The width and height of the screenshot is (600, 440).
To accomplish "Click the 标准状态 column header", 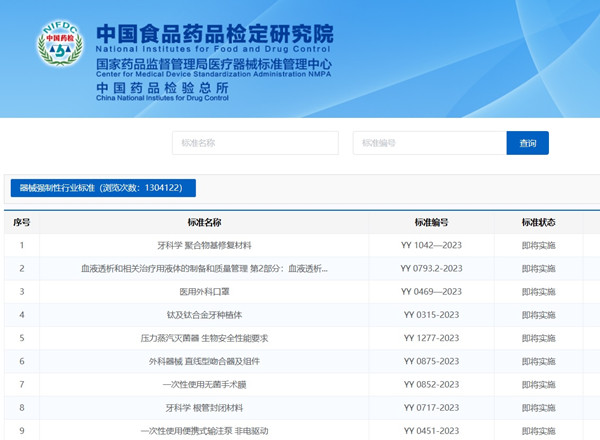I will pyautogui.click(x=538, y=222).
